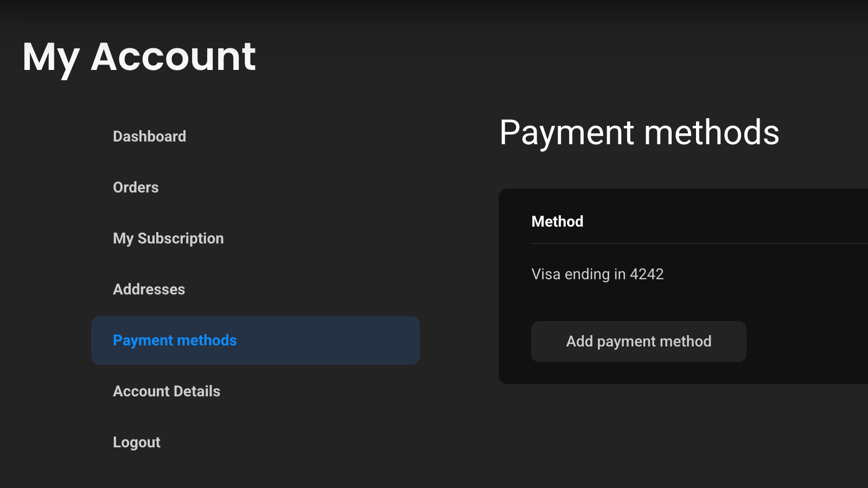Image resolution: width=868 pixels, height=488 pixels.
Task: Sign out of the account with Logout
Action: 137,442
